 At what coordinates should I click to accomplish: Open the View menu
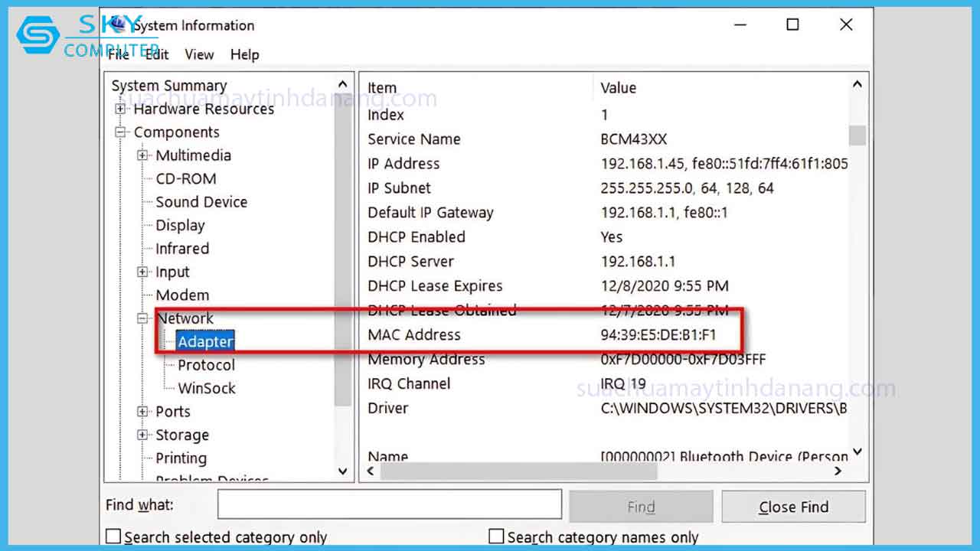pos(199,54)
